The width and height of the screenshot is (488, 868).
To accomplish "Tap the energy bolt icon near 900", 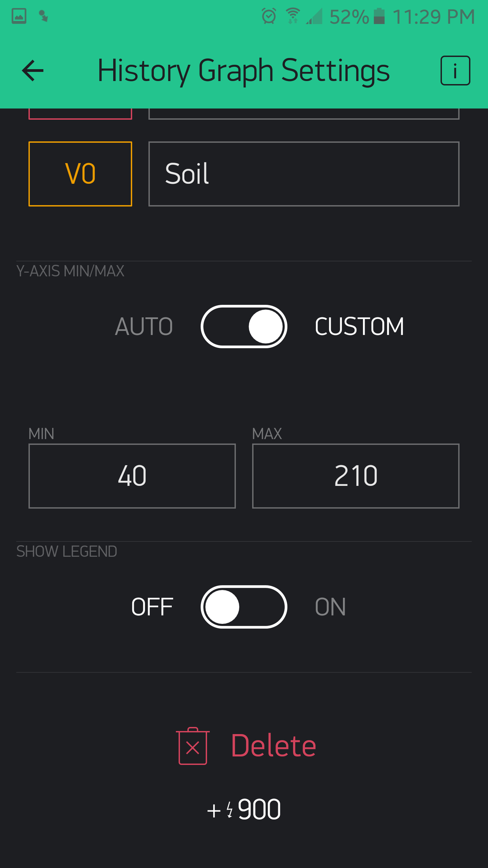I will (x=230, y=809).
